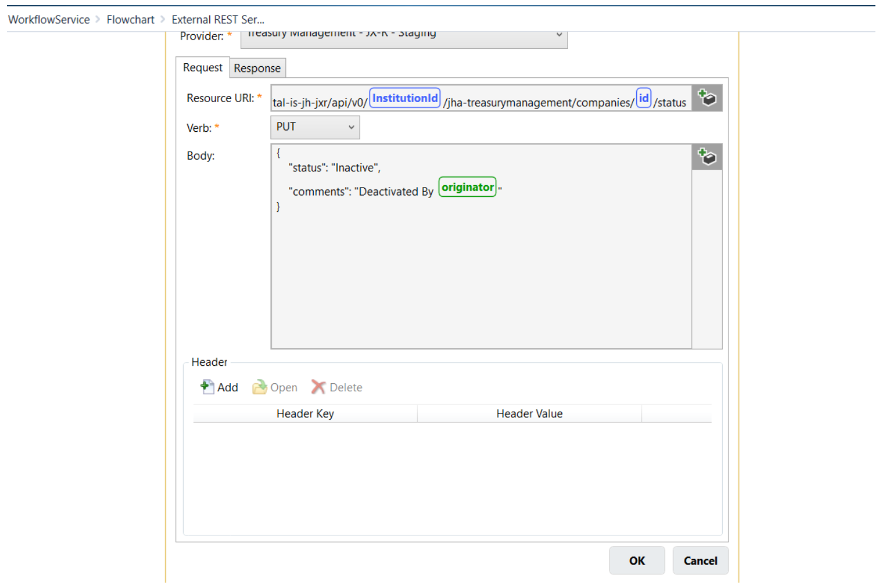Viewport: 880px width, 588px height.
Task: Select the id variable token in URI
Action: point(643,98)
